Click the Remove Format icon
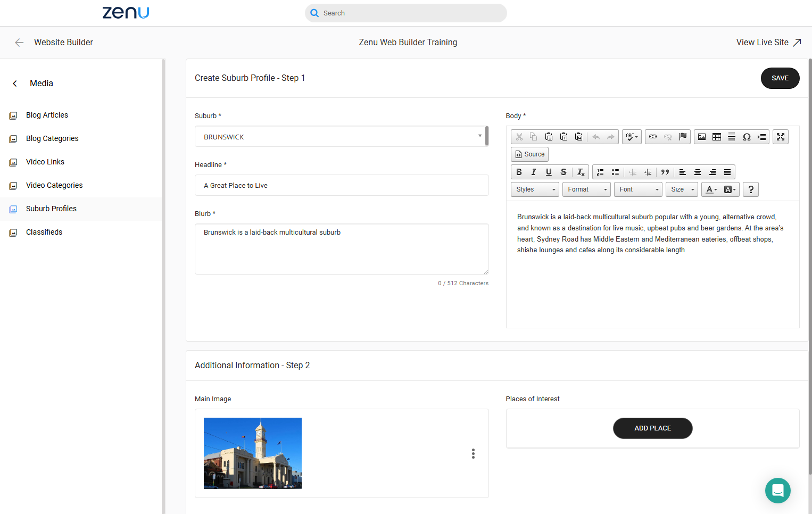Screen dimensions: 812x514 click(581, 172)
